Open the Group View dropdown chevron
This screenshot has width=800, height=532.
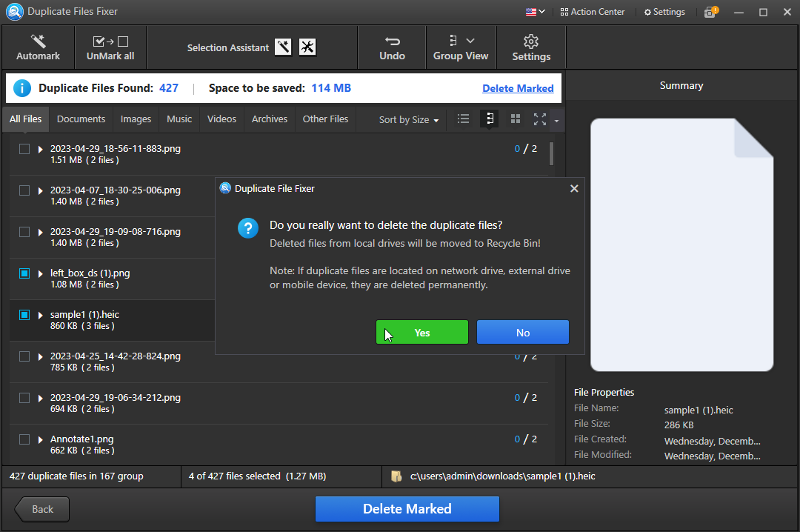point(470,41)
